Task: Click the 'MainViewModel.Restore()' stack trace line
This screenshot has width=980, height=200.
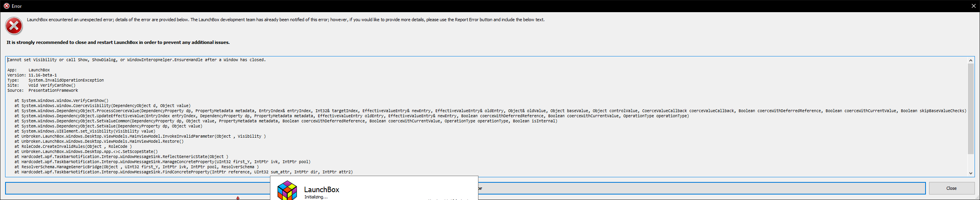Action: [x=99, y=142]
